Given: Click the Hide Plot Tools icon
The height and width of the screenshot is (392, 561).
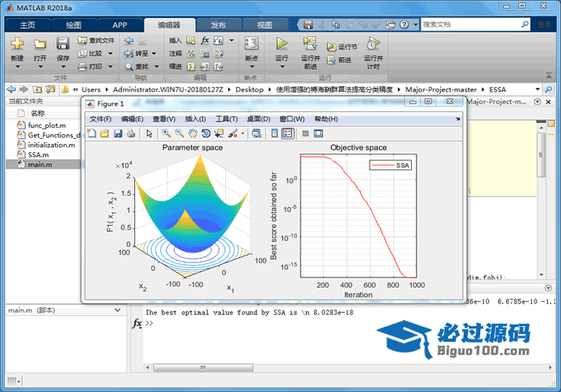Looking at the screenshot, I should (x=305, y=133).
